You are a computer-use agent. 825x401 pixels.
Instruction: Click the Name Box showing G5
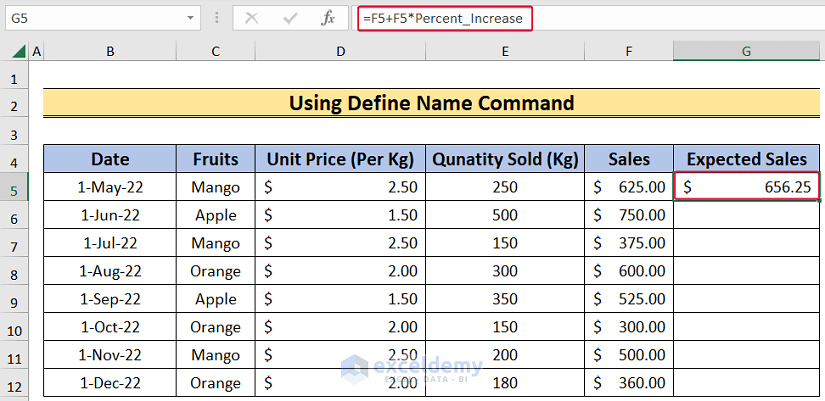(x=90, y=18)
